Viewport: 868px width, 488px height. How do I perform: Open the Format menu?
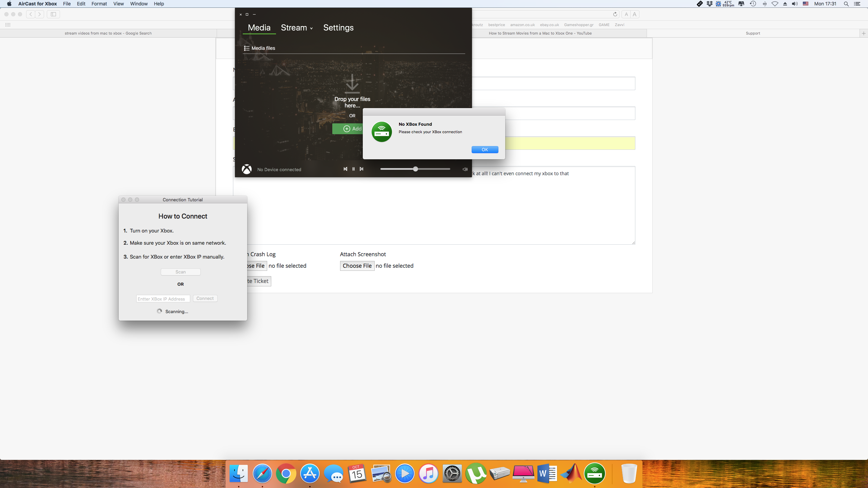(99, 4)
